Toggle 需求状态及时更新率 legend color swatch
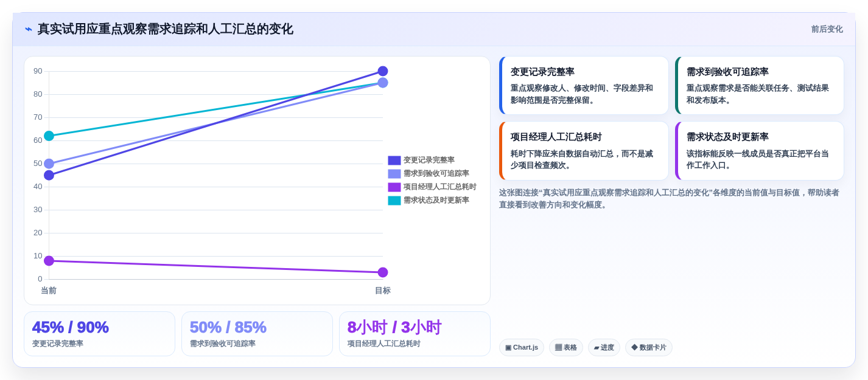This screenshot has height=380, width=868. (x=394, y=201)
